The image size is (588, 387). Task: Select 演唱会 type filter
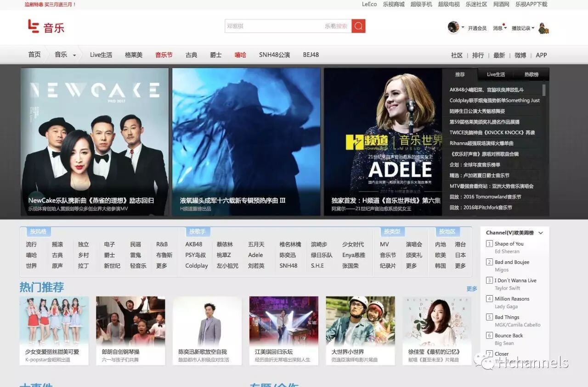[414, 245]
